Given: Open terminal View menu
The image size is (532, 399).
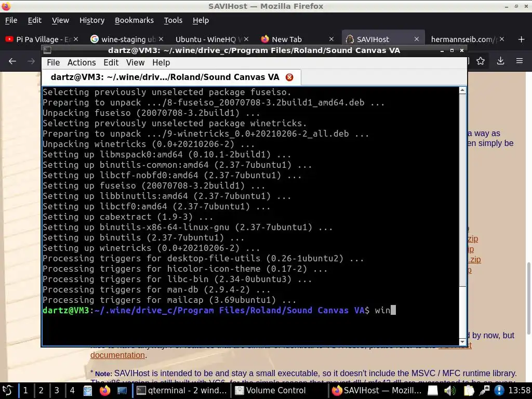Looking at the screenshot, I should (x=136, y=63).
